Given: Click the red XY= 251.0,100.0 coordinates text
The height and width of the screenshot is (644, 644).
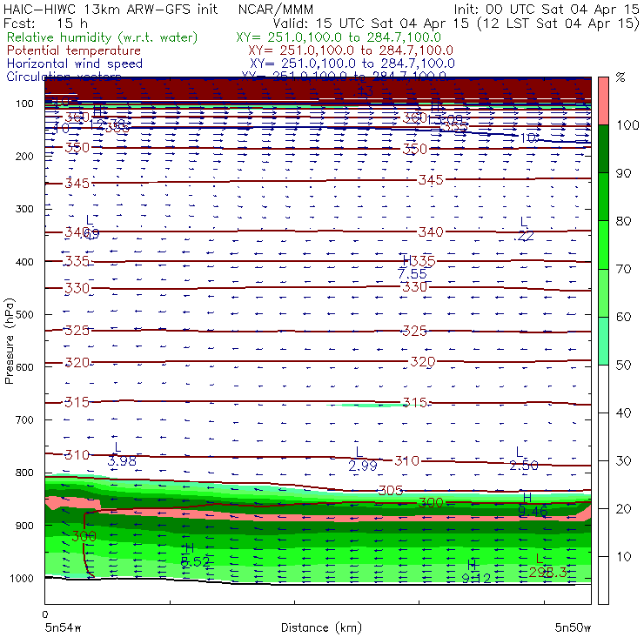Looking at the screenshot, I should point(351,50).
